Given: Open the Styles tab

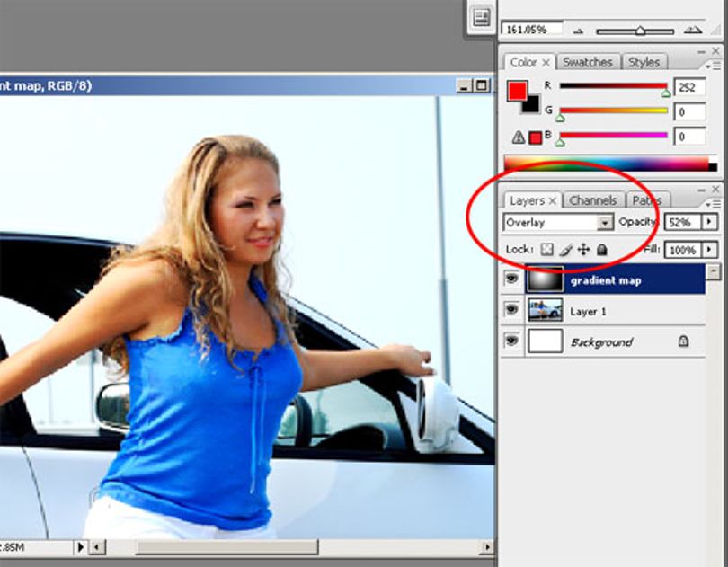Looking at the screenshot, I should [x=644, y=62].
